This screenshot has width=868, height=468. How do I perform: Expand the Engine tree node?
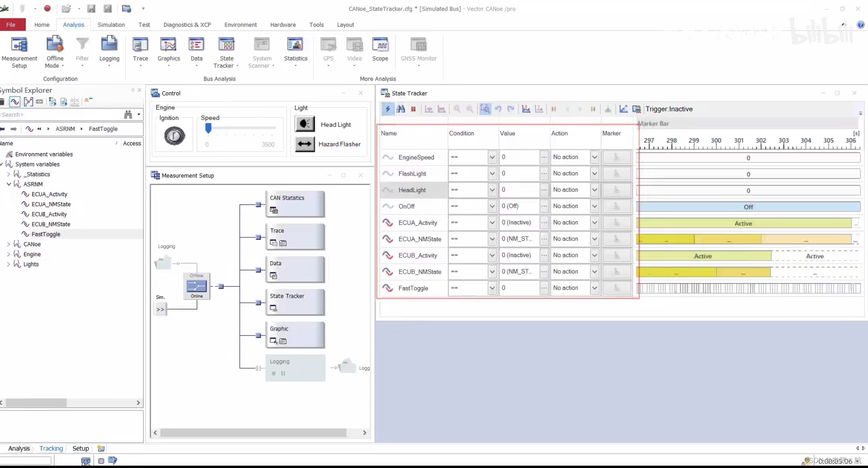coord(8,254)
